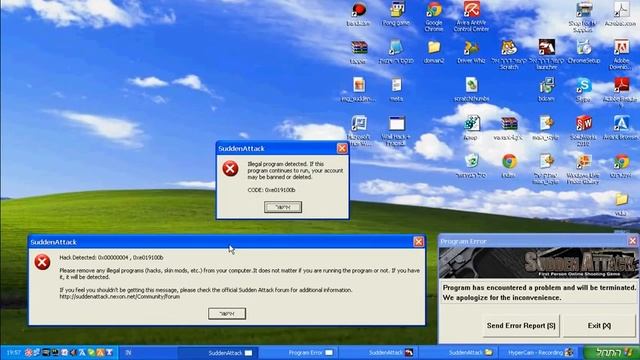The image size is (640, 360).
Task: Open the Sudden Attack launcher shortcut
Action: [x=547, y=54]
